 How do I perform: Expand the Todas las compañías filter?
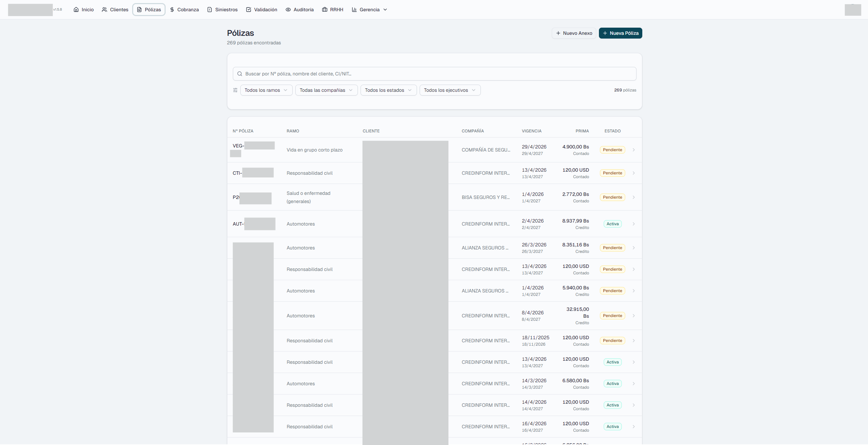coord(326,90)
